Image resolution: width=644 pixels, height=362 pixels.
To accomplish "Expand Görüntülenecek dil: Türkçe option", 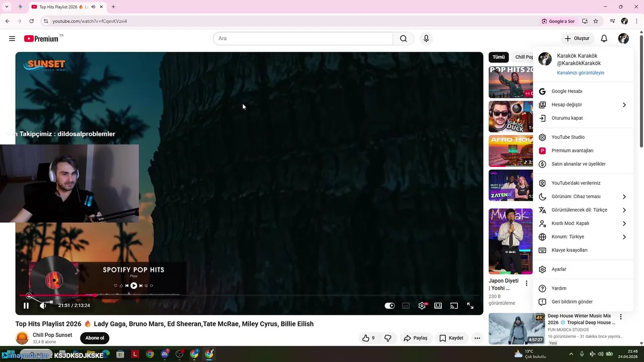I will click(583, 210).
